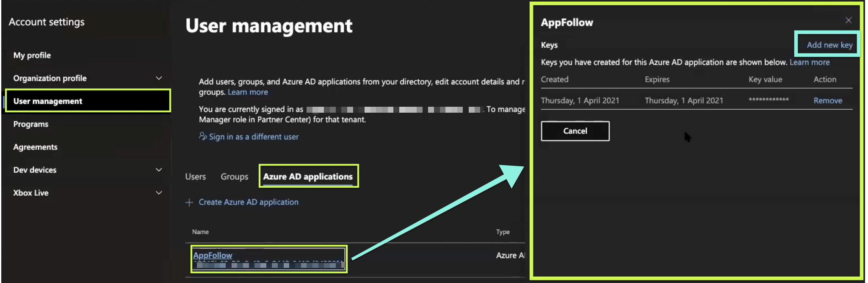868x283 pixels.
Task: Expand Organization profile chevron
Action: click(159, 78)
